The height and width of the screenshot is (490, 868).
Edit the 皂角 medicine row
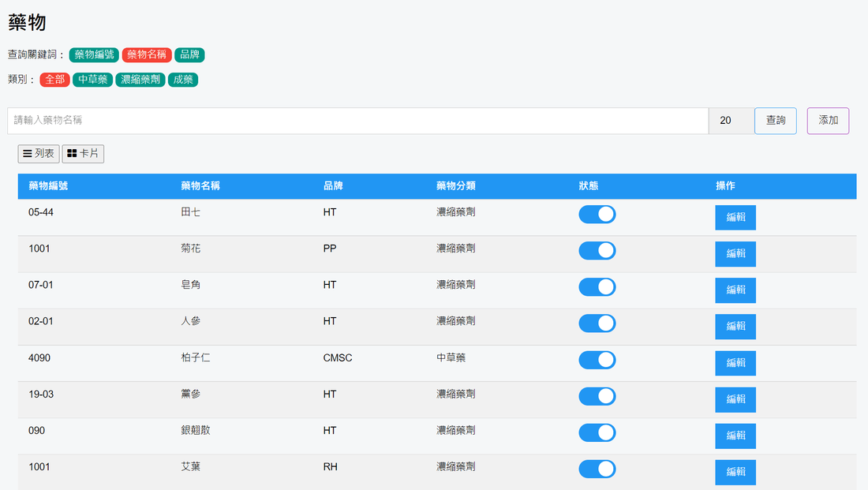tap(735, 290)
